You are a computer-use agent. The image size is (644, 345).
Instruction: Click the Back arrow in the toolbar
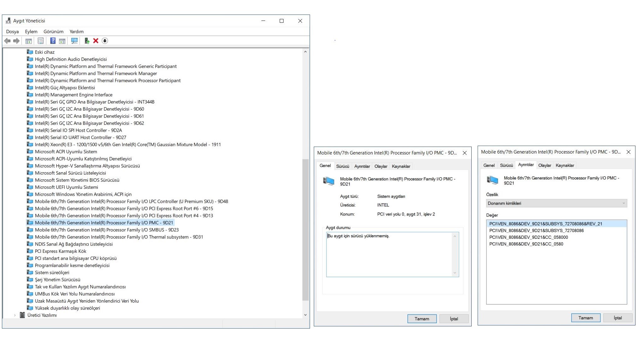8,41
